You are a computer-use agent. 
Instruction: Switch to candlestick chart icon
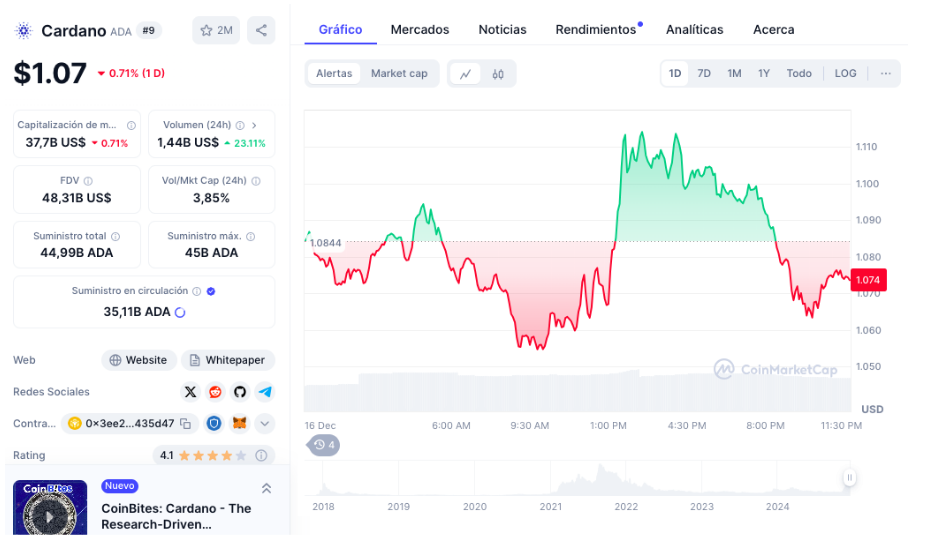(498, 74)
